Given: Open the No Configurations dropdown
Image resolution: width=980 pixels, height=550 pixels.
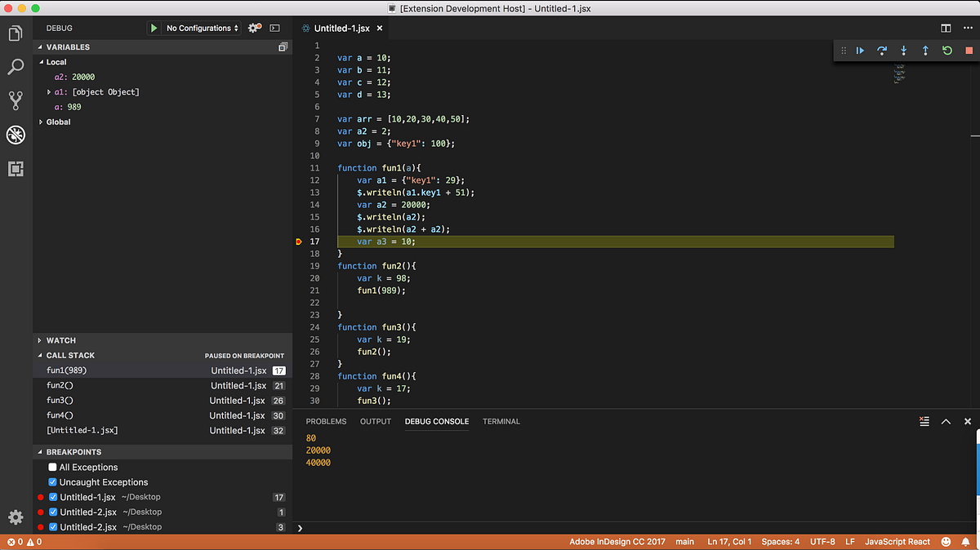Looking at the screenshot, I should [203, 28].
